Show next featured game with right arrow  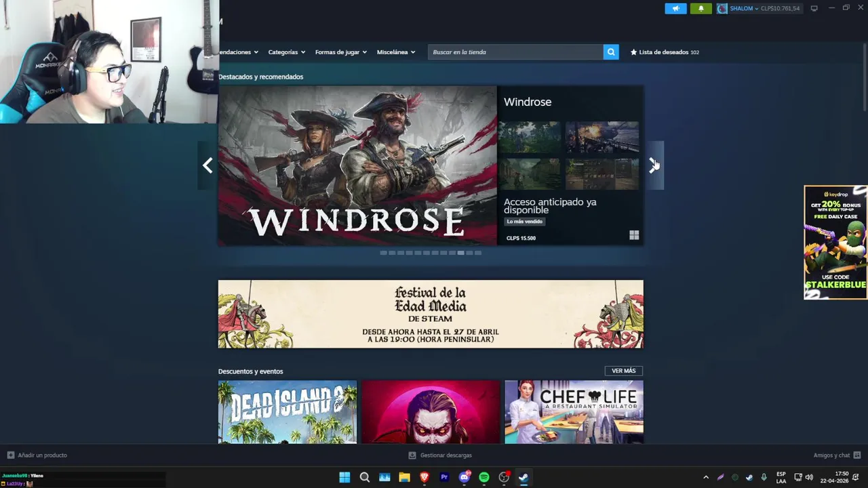coord(654,165)
